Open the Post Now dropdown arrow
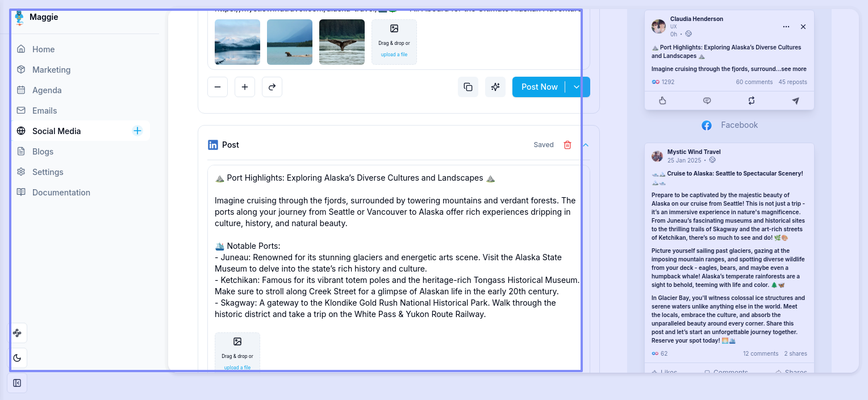 click(577, 87)
